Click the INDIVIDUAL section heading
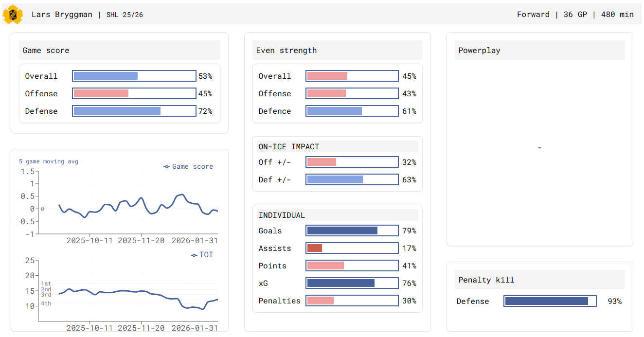644x337 pixels. 282,215
